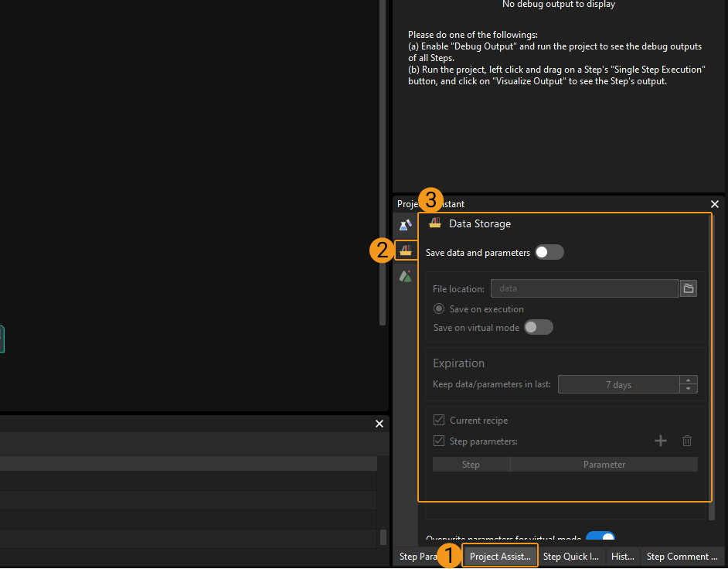Viewport: 728px width, 569px height.
Task: Click the Parameter column header
Action: (604, 465)
